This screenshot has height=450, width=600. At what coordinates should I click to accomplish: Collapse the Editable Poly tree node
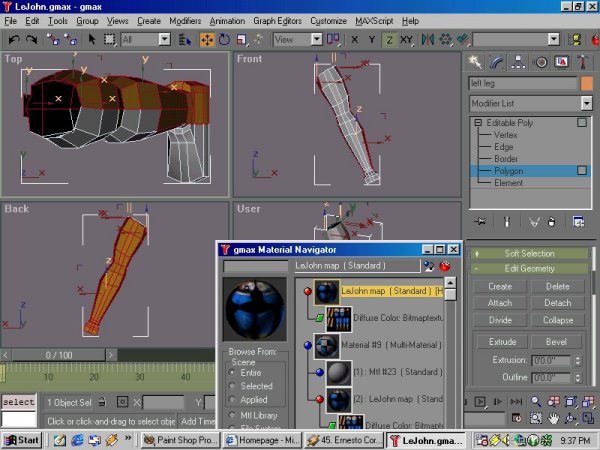click(478, 123)
